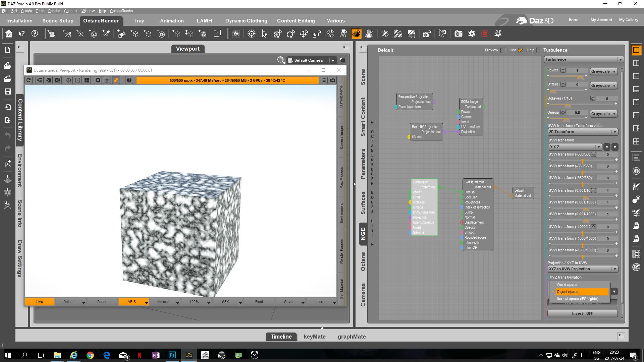Open the Render menu
Viewport: 644px width, 362px height.
click(x=54, y=11)
